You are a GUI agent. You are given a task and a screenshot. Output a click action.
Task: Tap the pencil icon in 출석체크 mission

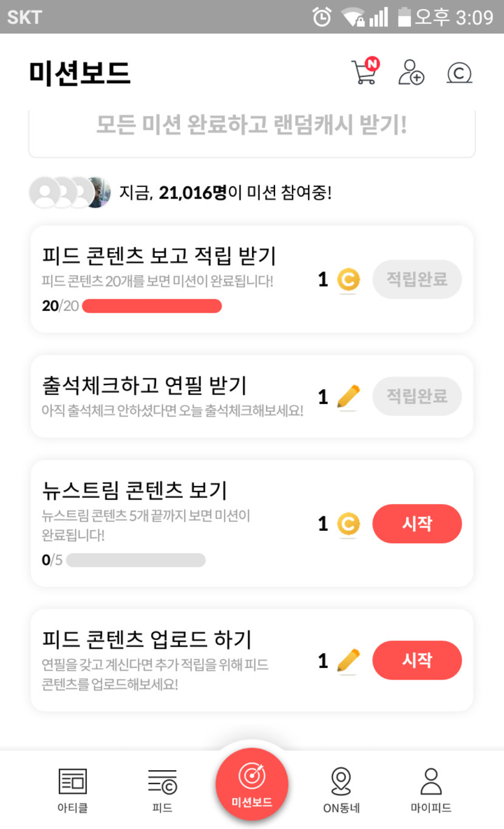[x=348, y=397]
